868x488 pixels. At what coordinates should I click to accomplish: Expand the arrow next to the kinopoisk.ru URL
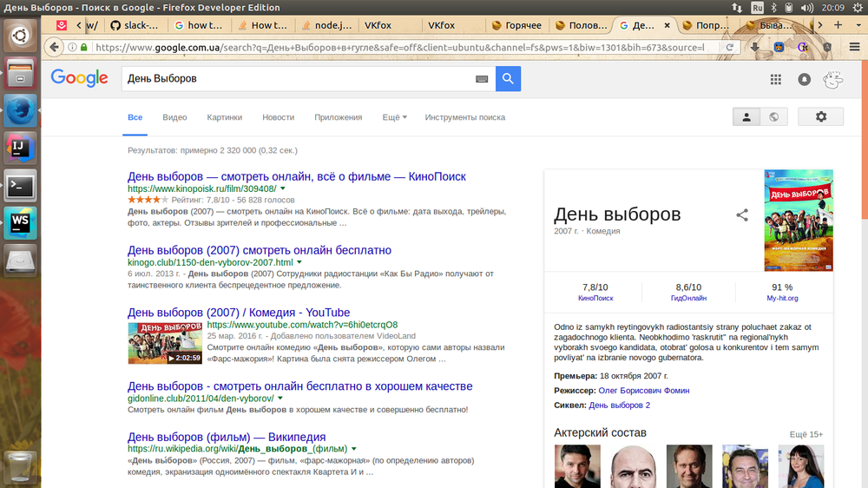[283, 188]
